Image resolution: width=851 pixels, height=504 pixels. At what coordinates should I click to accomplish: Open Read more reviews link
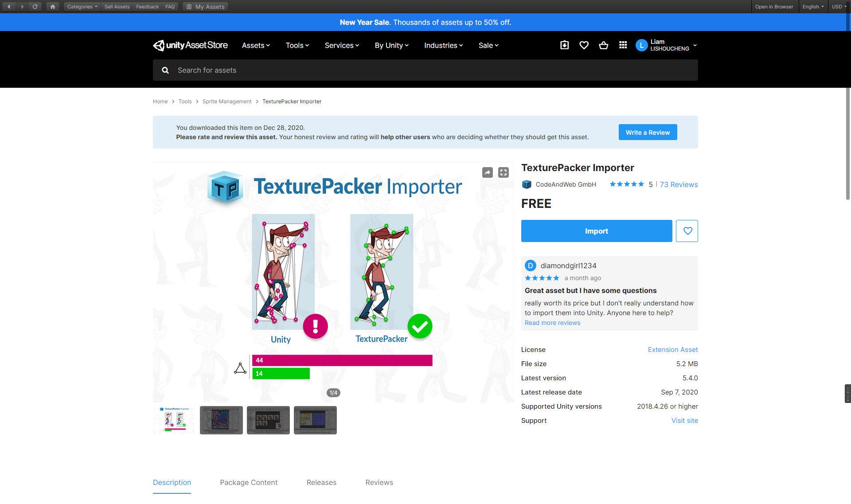(552, 323)
